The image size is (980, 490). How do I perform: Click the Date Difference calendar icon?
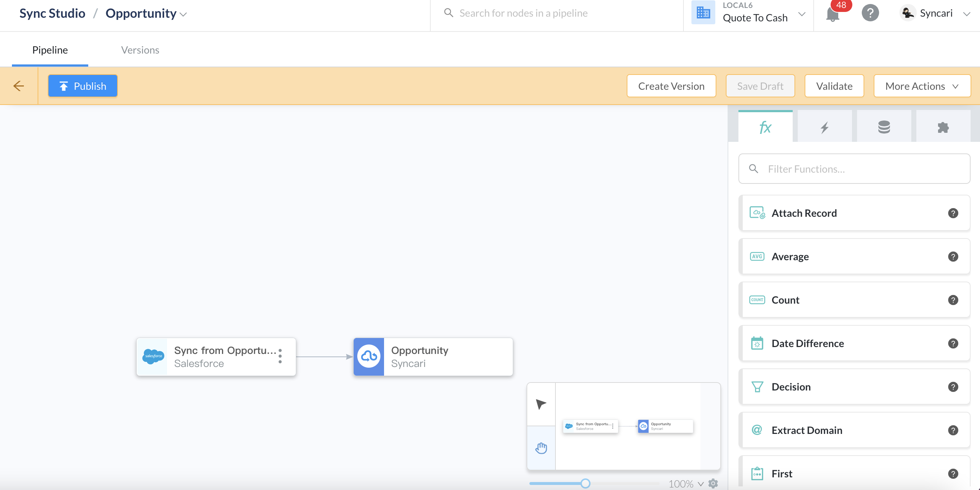click(757, 343)
